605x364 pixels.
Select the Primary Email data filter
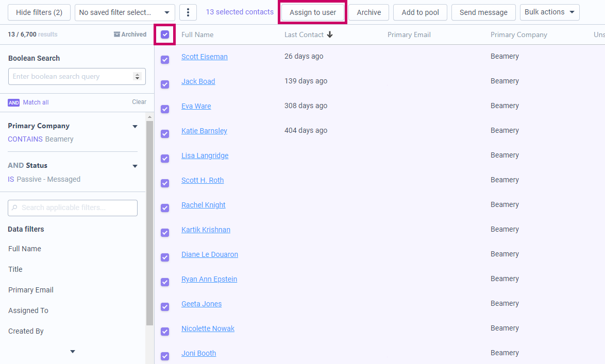31,290
